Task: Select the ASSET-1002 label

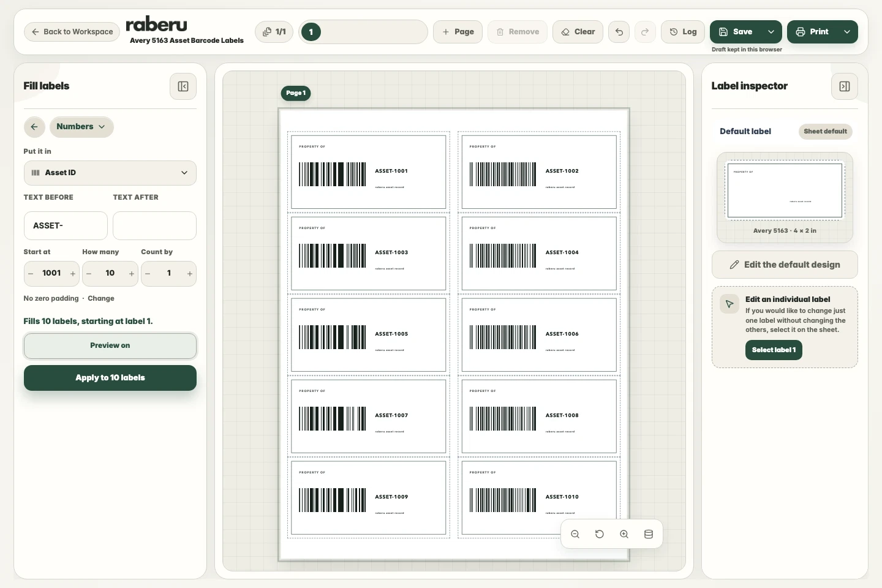Action: point(539,172)
